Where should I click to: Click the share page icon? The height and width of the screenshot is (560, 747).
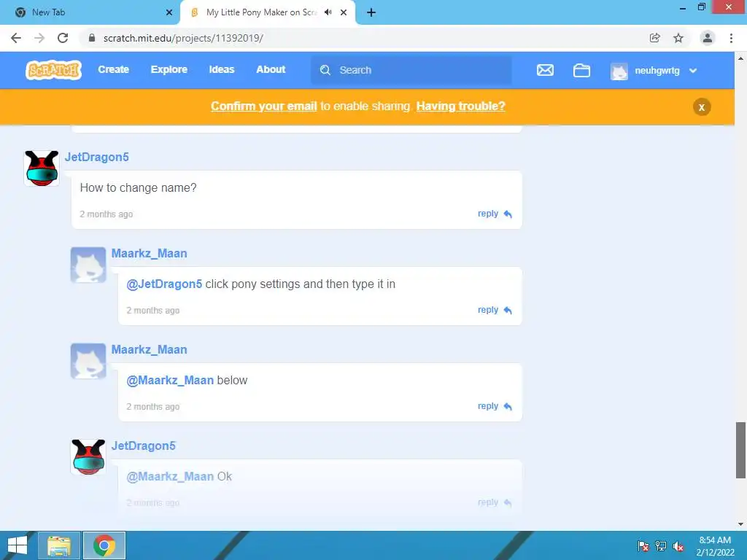coord(654,38)
